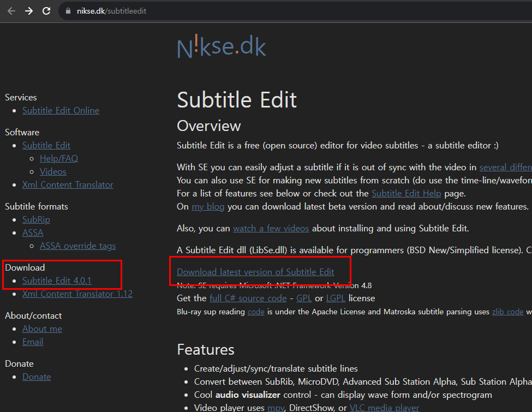Download Xml Content Translator 1.12
This screenshot has width=532, height=412.
pos(77,294)
